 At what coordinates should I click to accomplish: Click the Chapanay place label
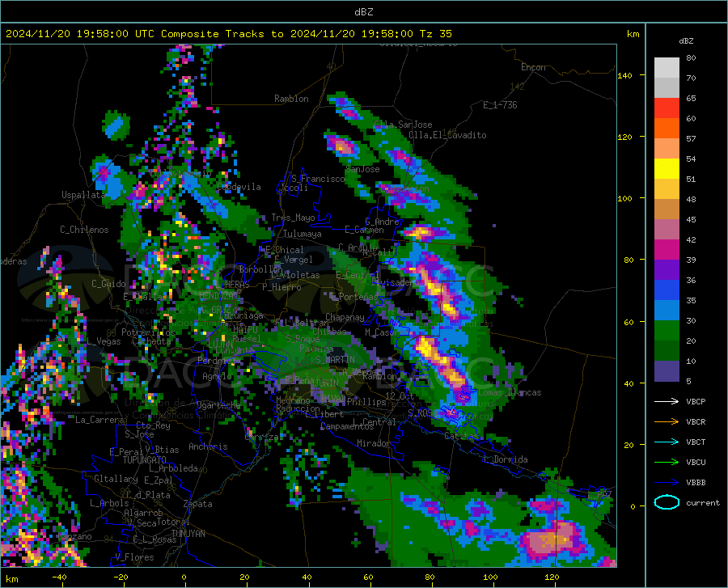[345, 317]
